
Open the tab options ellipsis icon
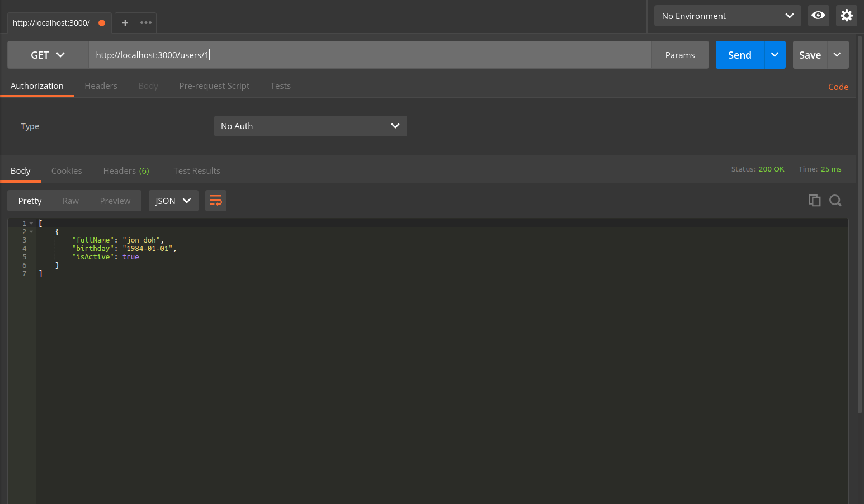[145, 22]
